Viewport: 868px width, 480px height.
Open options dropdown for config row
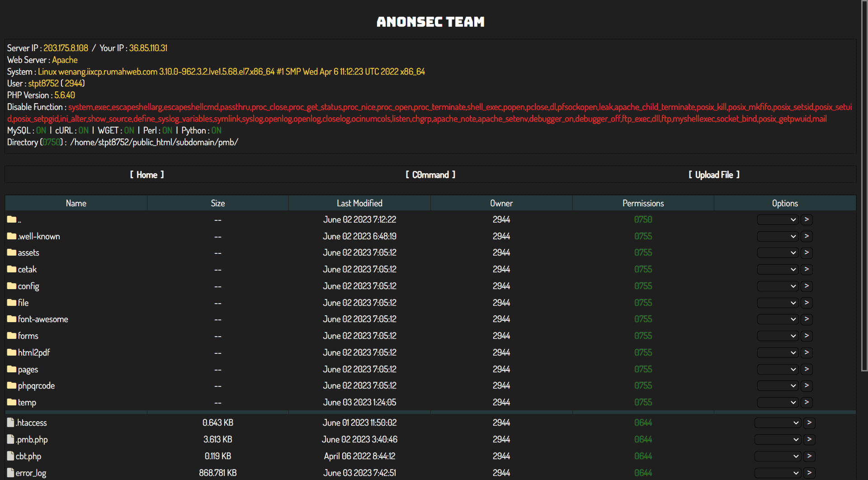tap(778, 286)
